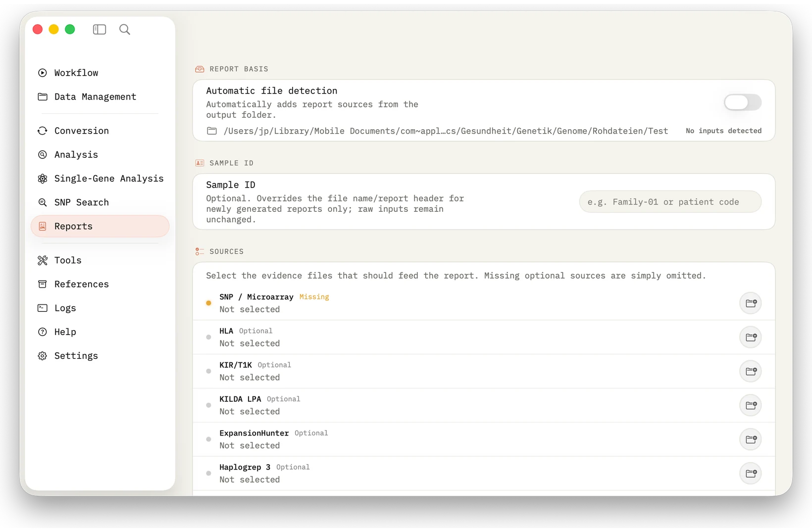Open the Help page

click(x=100, y=332)
